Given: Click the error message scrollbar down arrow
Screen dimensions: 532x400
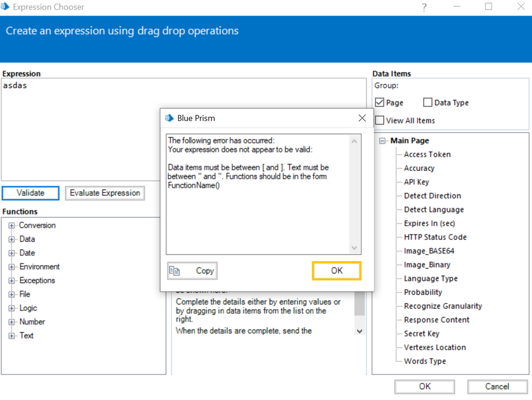Looking at the screenshot, I should pos(354,248).
